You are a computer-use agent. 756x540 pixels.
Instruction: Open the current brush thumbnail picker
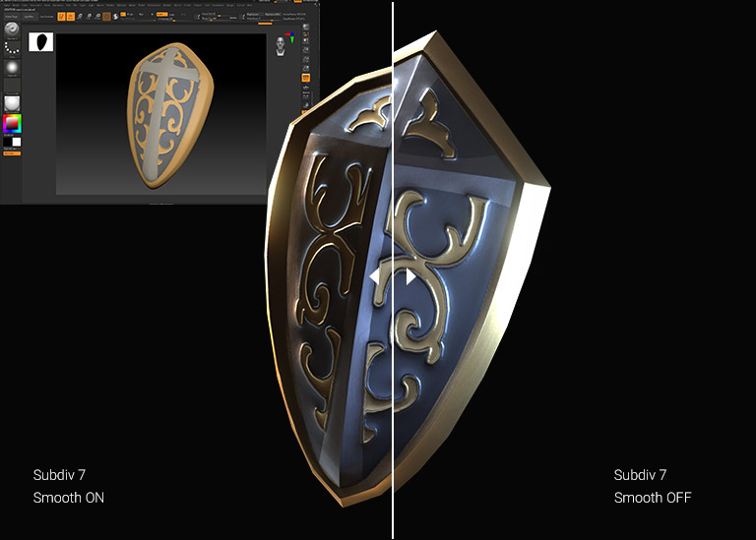coord(12,30)
